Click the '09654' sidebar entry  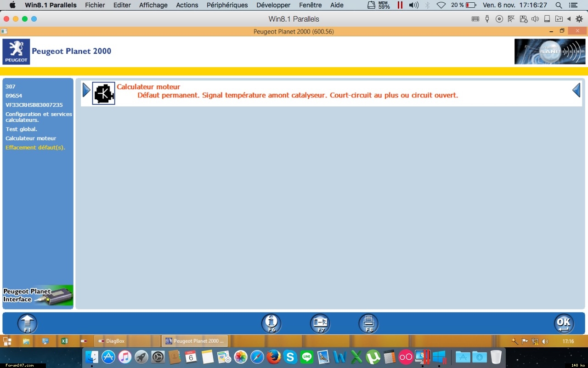14,96
